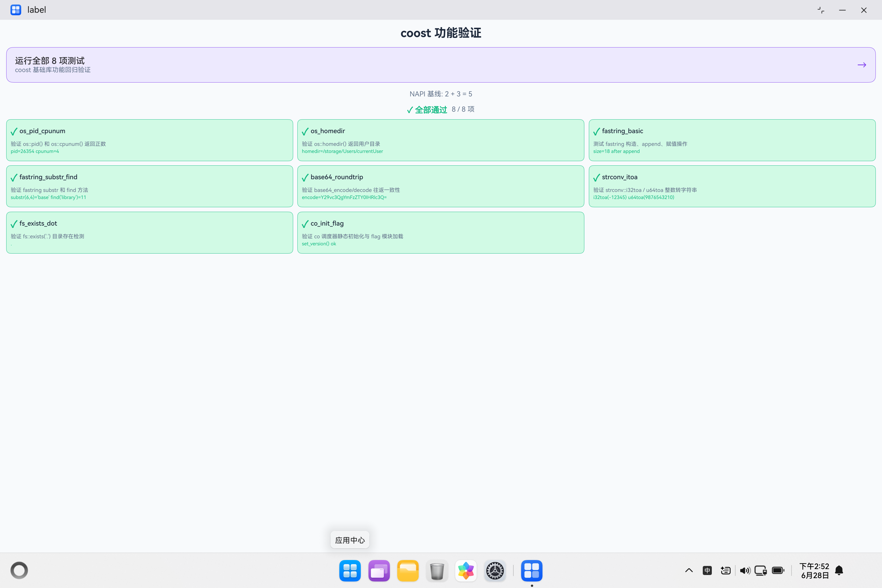Screen dimensions: 882x588
Task: Open the purple multi-window app in dock
Action: (x=379, y=571)
